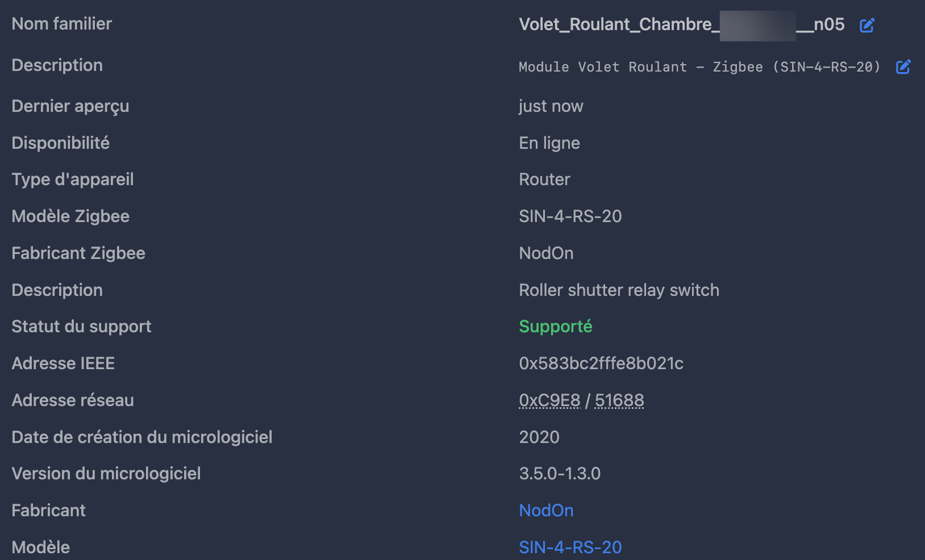Select the Zigbee model SIN-4-RS-20 text
Screen dimensions: 925x560
[x=570, y=216]
